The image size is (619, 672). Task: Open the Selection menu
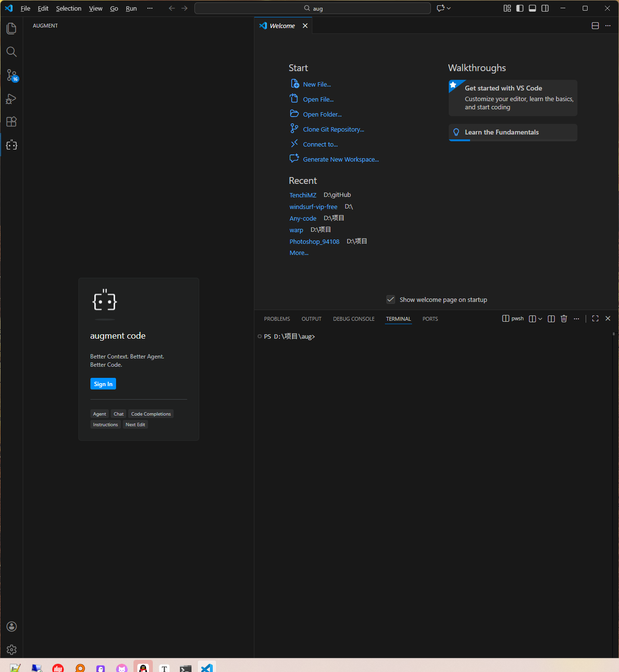69,8
